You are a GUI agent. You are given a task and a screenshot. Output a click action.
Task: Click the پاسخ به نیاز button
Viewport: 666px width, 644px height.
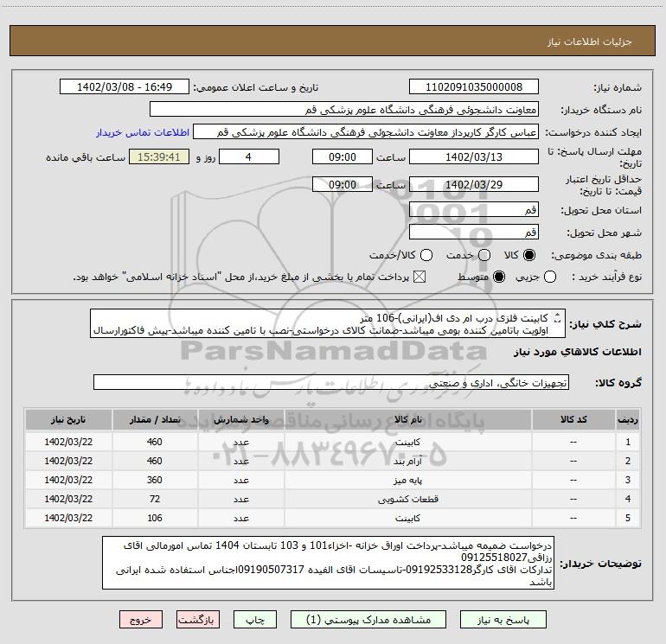(503, 620)
